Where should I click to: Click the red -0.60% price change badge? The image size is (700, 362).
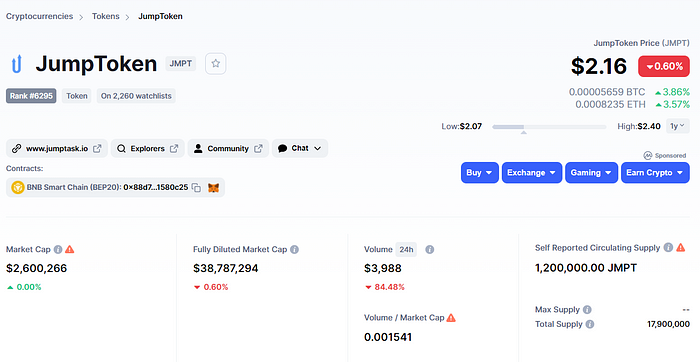(664, 67)
